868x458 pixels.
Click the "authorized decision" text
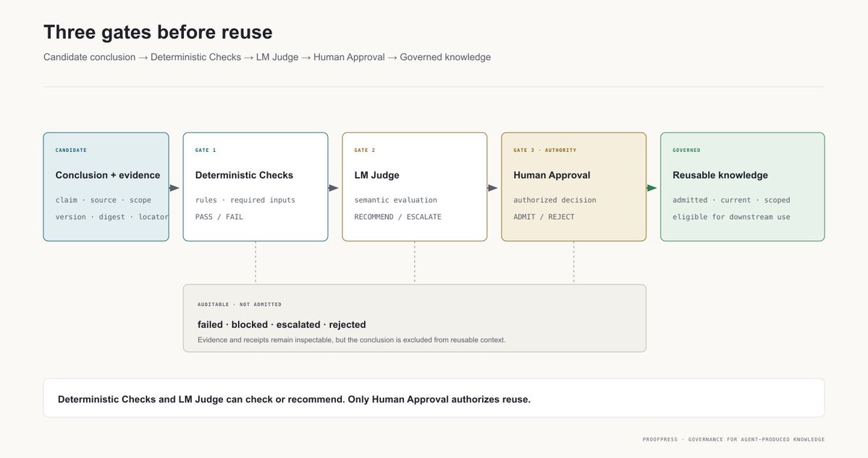pyautogui.click(x=555, y=200)
